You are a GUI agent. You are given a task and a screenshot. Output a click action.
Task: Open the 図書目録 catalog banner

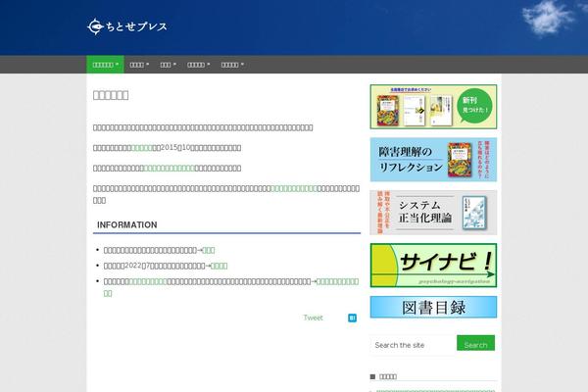(433, 307)
